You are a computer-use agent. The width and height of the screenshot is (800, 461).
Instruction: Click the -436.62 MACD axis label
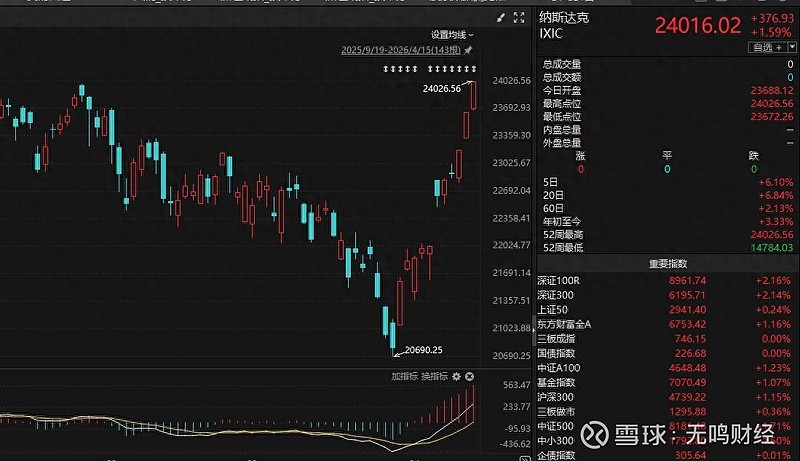pos(514,444)
